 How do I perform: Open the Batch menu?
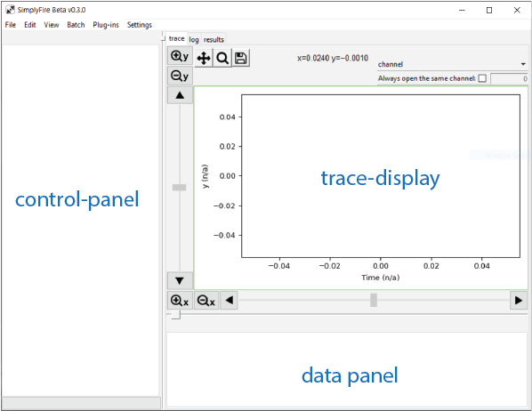pyautogui.click(x=76, y=25)
